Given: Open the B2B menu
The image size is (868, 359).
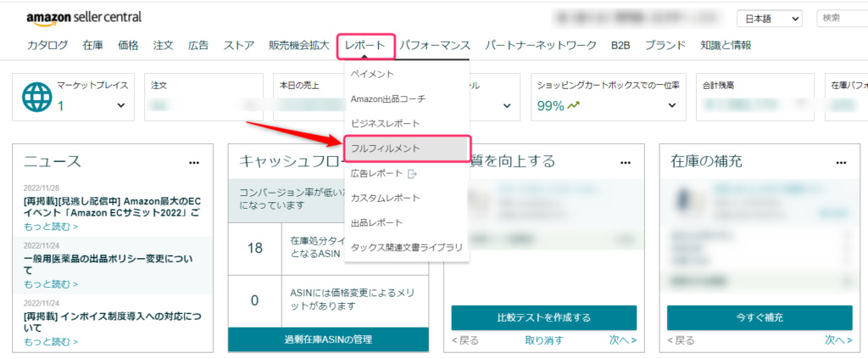Looking at the screenshot, I should tap(620, 46).
